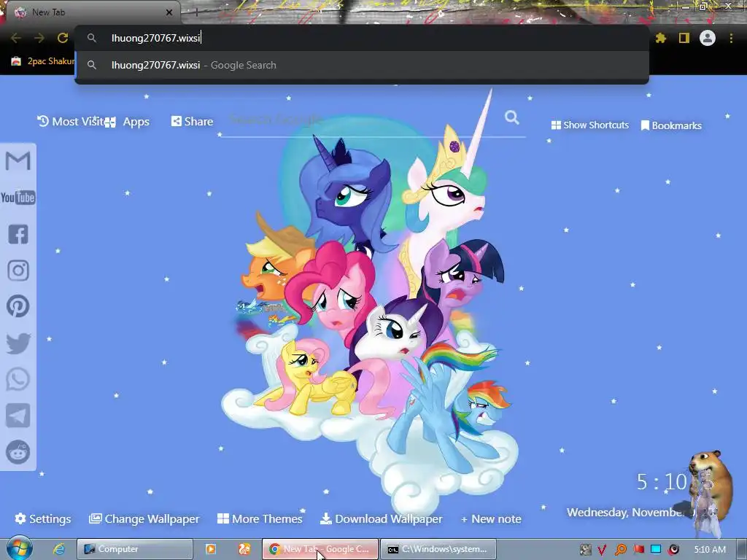Open Telegram from the left sidebar

(18, 416)
